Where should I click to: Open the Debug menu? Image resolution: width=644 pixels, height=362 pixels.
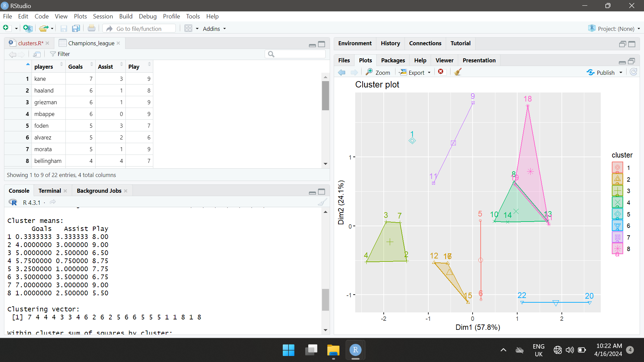point(148,16)
